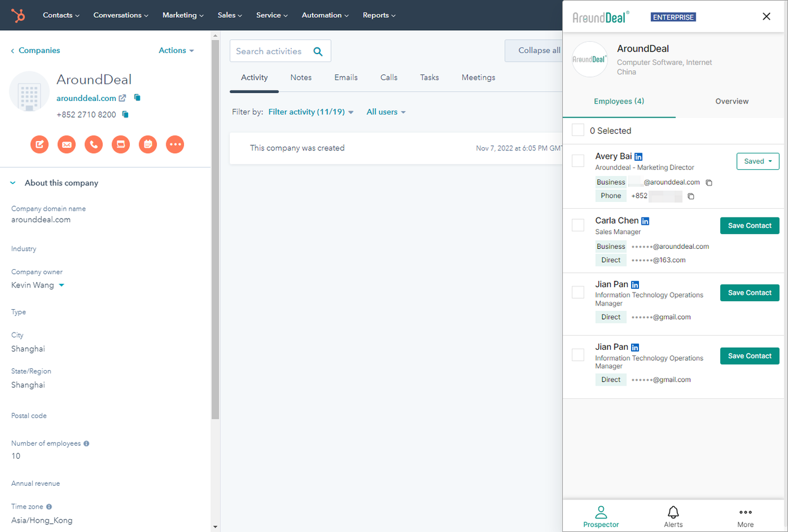The height and width of the screenshot is (532, 788).
Task: Click the orange email icon button
Action: 66,145
